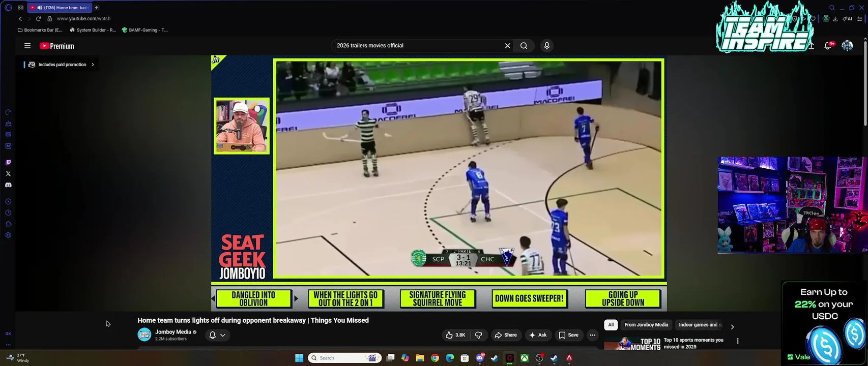Open the YouTube account avatar menu
868x366 pixels.
[x=847, y=46]
